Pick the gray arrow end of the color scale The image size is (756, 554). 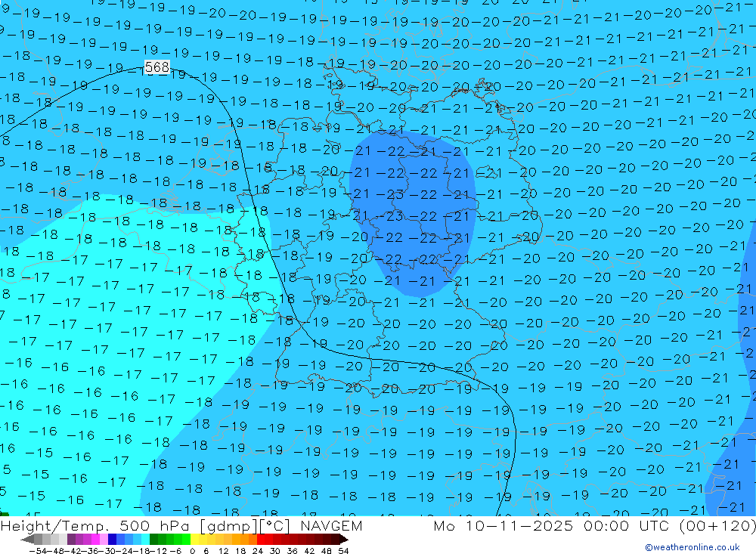[x=27, y=540]
